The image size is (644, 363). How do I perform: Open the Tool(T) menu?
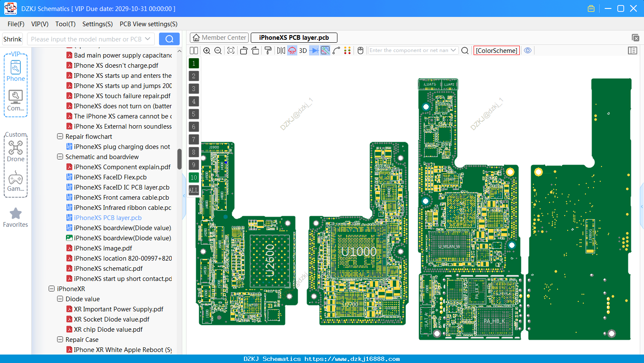66,24
